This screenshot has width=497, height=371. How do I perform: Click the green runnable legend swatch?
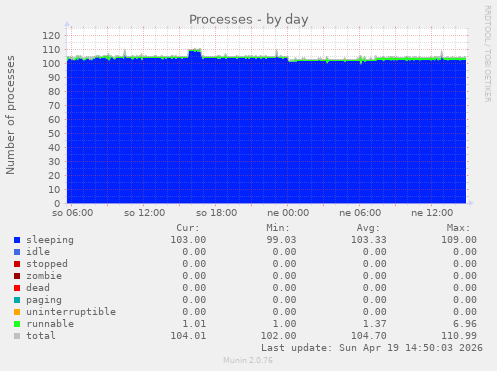tap(17, 324)
